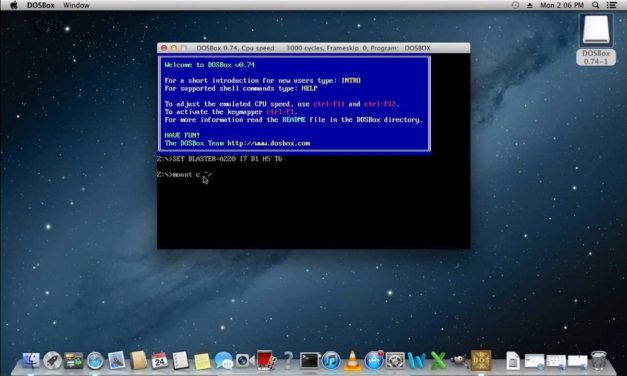
Task: Open Reminders checklist icon in dock
Action: (181, 360)
